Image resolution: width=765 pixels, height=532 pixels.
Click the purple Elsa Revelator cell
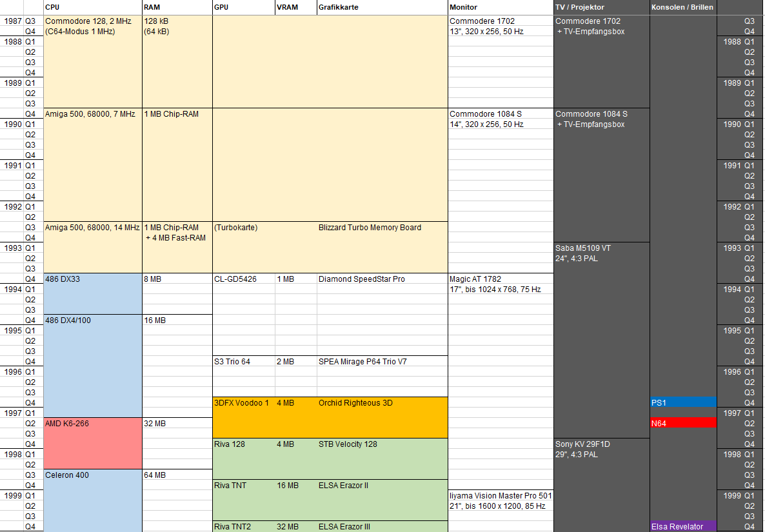[x=683, y=527]
